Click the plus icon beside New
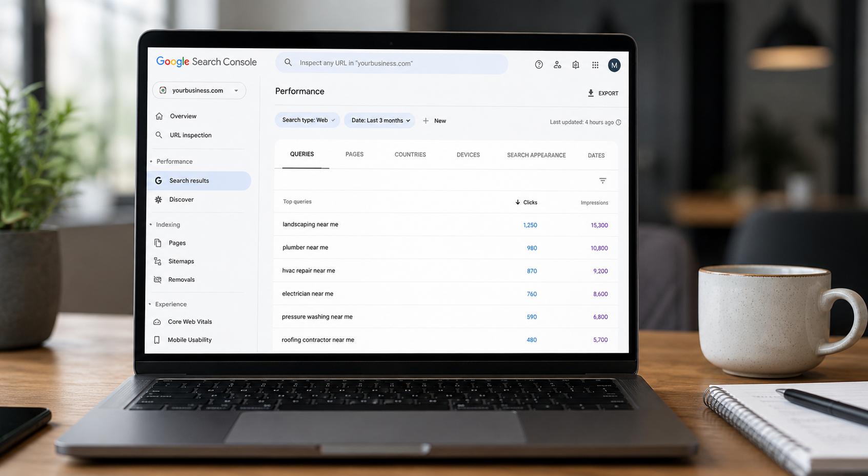The width and height of the screenshot is (868, 476). tap(426, 121)
